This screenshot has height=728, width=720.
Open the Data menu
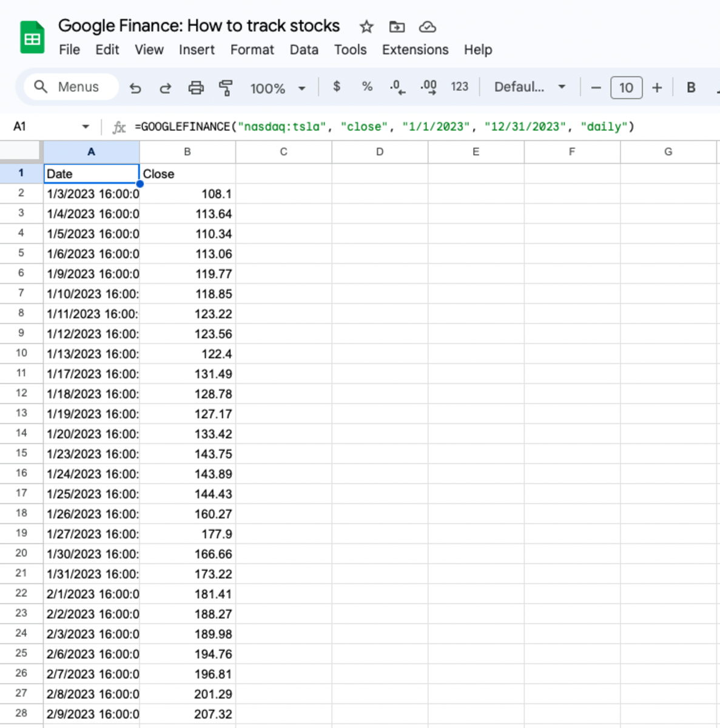pos(303,50)
